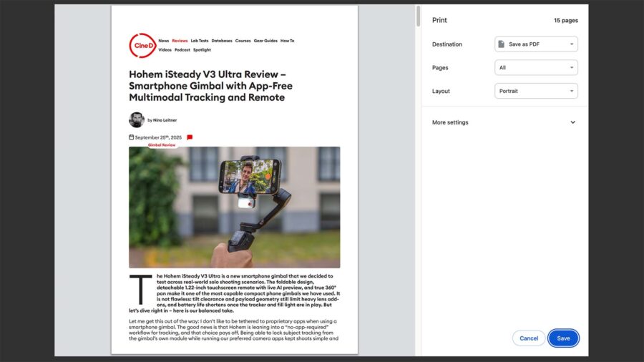Click the paragraph starting 'Let me get this out'

233,330
